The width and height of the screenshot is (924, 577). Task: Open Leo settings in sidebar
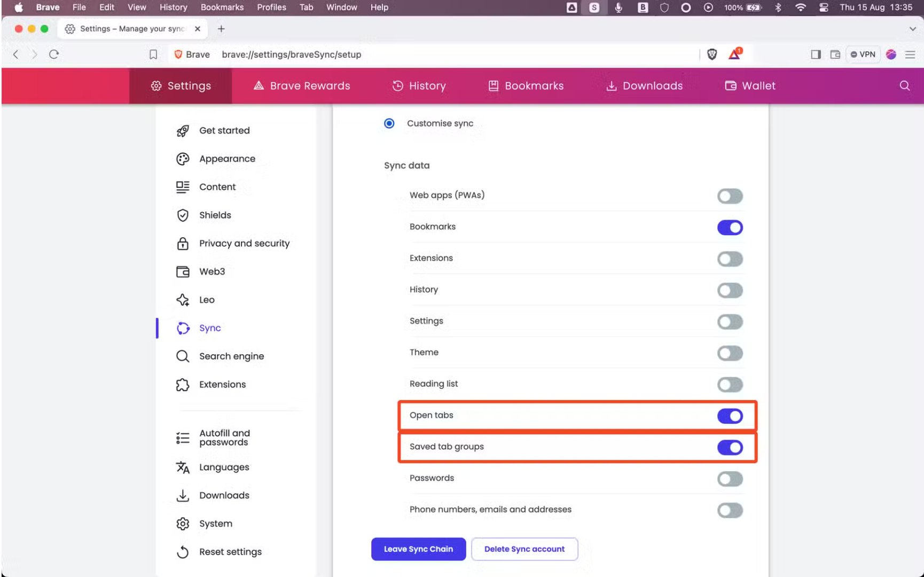coord(207,300)
